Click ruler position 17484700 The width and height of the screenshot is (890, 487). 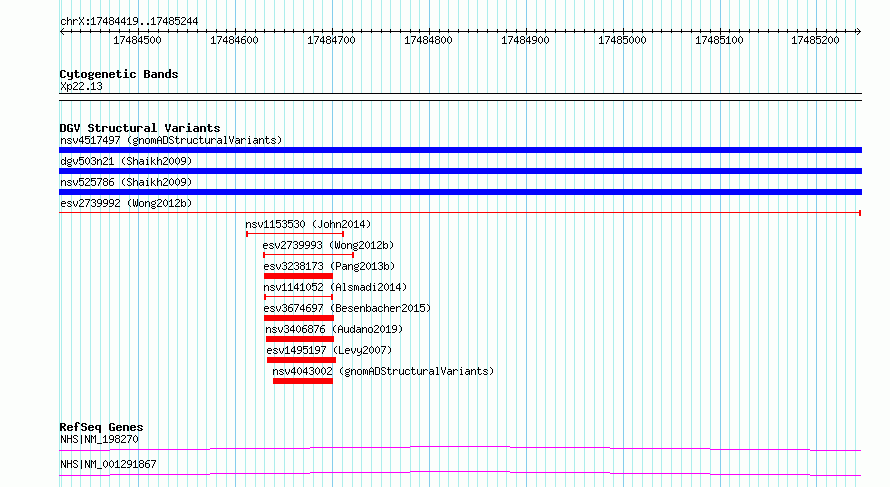[331, 40]
